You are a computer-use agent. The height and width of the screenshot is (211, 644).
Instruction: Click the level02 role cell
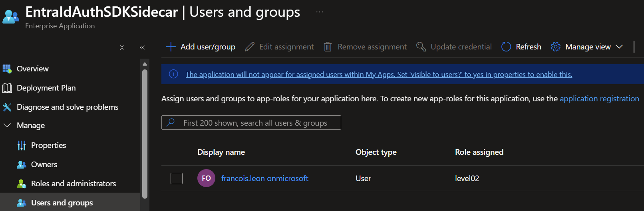click(x=467, y=178)
